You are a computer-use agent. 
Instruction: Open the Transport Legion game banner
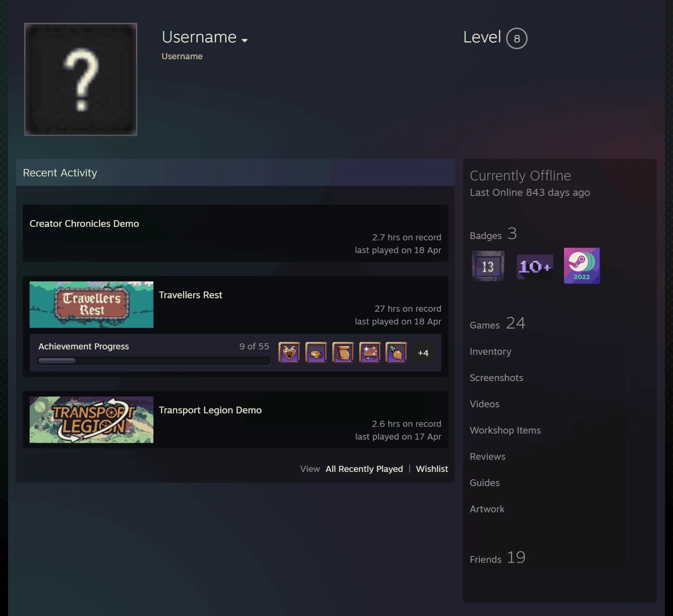pos(91,420)
